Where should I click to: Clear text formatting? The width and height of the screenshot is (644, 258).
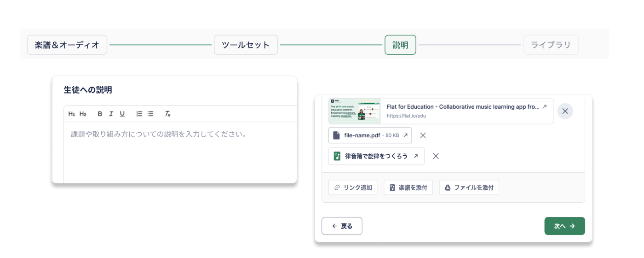point(167,114)
